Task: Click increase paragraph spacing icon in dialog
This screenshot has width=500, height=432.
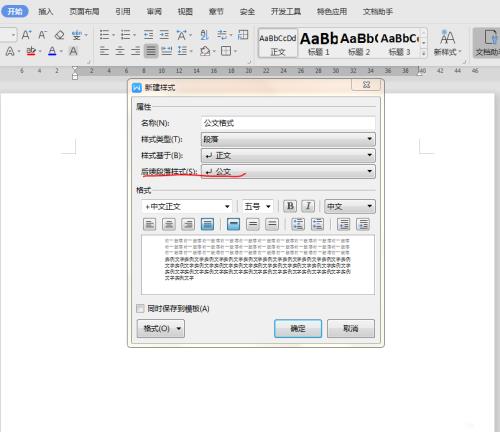Action: 298,224
